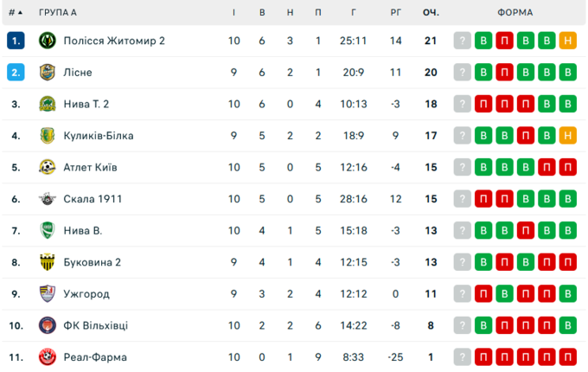Click the Полісся Житомир 2 team logo
This screenshot has width=588, height=372.
[x=47, y=41]
